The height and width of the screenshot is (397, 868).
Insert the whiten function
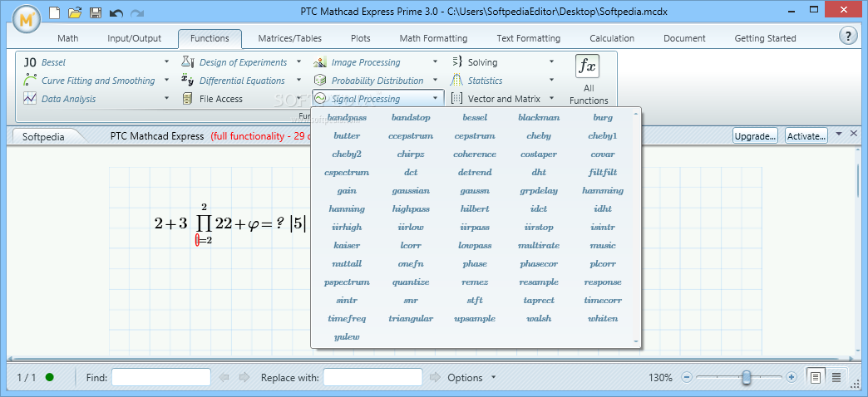click(x=603, y=318)
